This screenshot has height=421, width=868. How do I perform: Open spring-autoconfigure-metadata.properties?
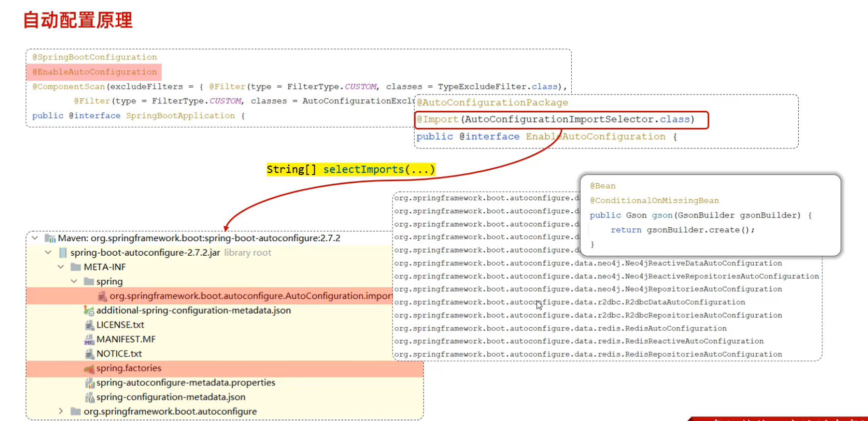click(186, 383)
